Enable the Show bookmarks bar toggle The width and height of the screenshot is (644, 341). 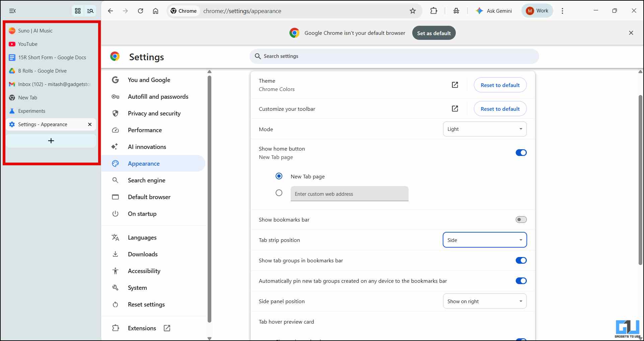click(x=521, y=220)
